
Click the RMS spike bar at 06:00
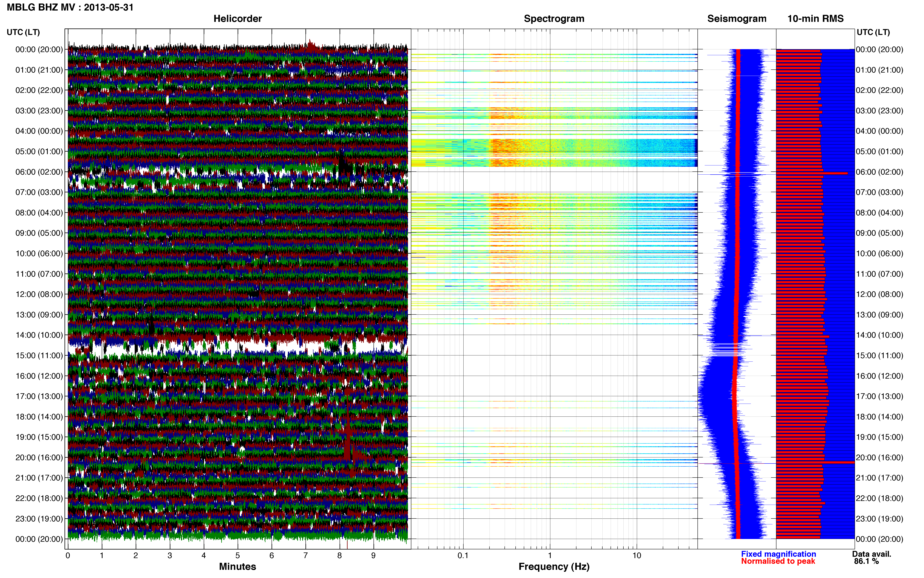[812, 173]
